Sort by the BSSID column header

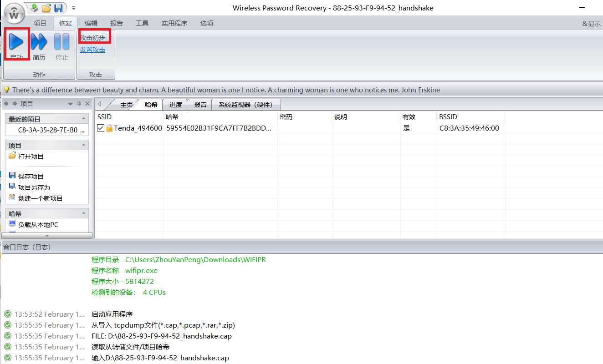[471, 117]
